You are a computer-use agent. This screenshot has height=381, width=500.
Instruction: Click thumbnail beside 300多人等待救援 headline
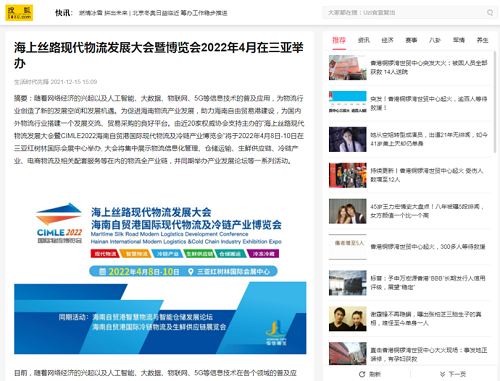pos(348,247)
